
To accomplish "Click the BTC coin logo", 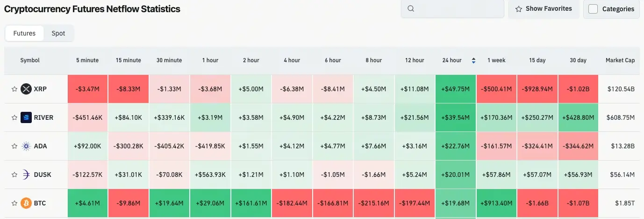I will [x=26, y=203].
